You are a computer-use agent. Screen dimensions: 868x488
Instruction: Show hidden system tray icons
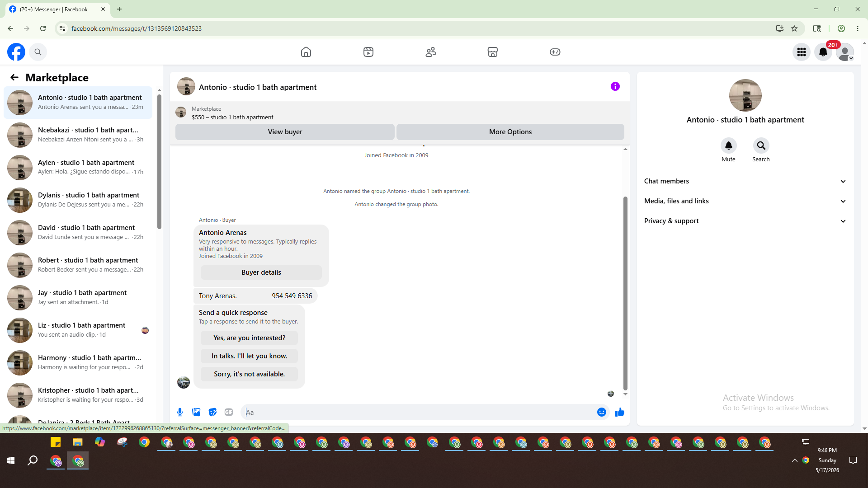coord(794,460)
